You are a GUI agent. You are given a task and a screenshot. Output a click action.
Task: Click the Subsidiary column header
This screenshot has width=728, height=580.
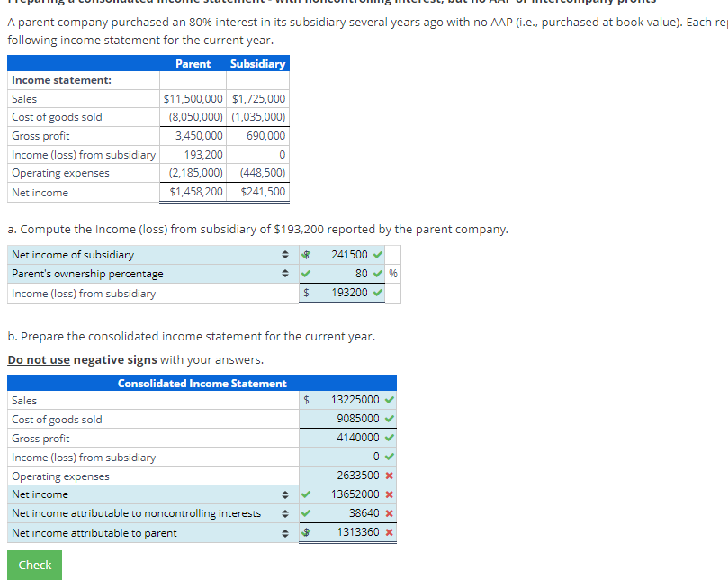257,64
